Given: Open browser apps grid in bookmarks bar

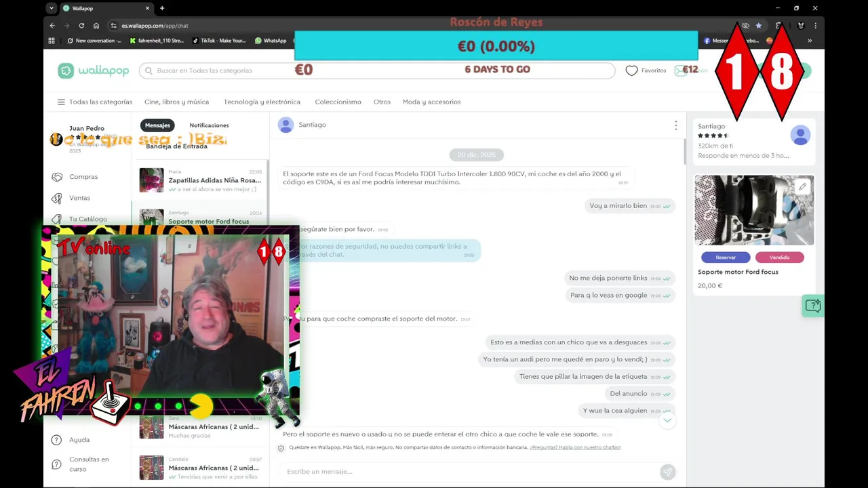Looking at the screenshot, I should [x=52, y=41].
